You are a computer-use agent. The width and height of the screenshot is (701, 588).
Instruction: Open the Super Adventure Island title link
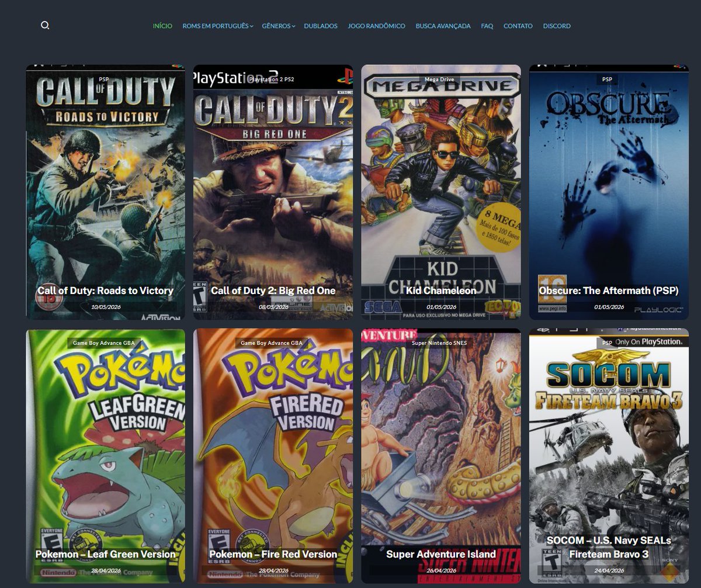coord(441,554)
